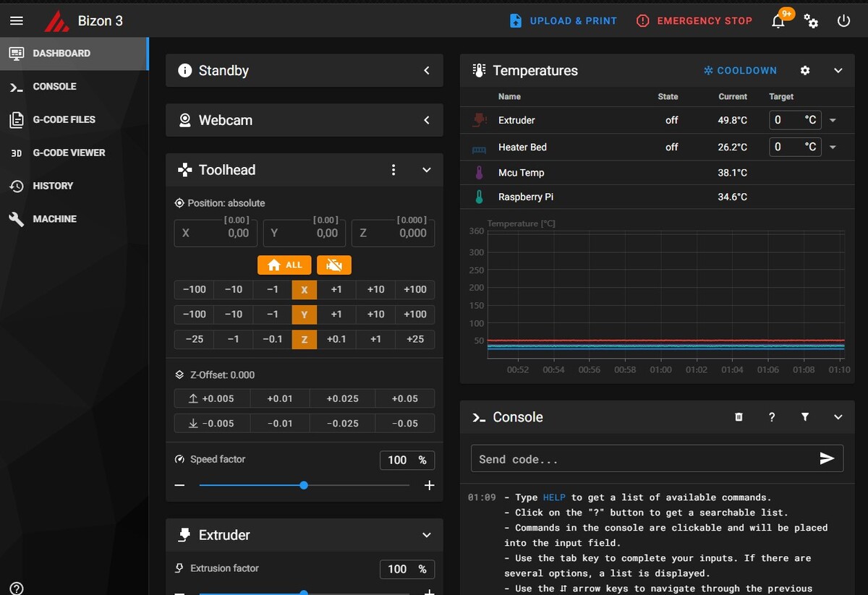Toggle the hamburger sidebar menu
868x595 pixels.
point(17,21)
